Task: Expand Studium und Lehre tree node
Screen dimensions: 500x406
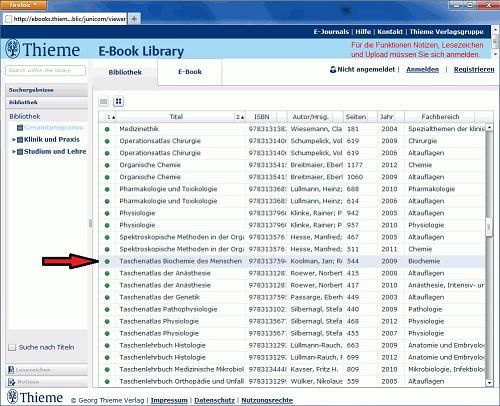Action: 14,152
